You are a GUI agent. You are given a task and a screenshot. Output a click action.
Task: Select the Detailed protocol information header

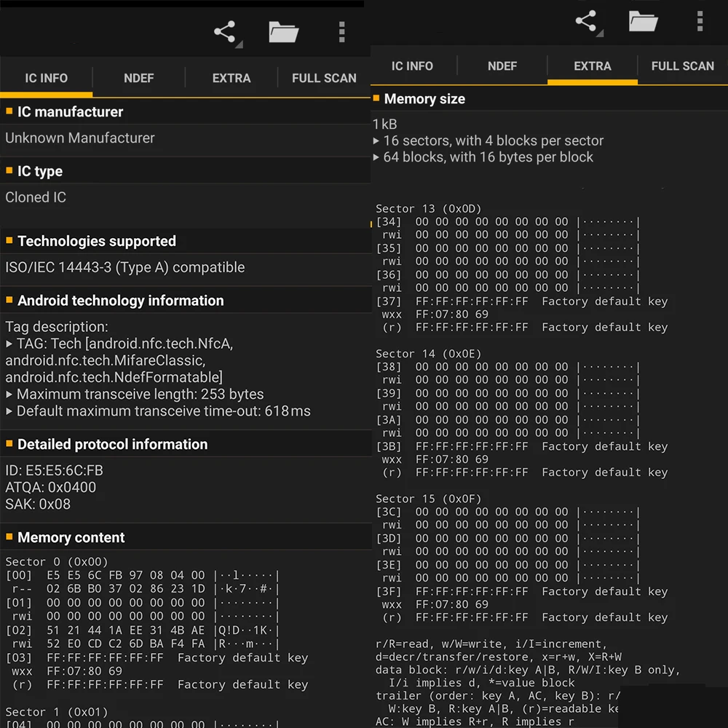112,444
